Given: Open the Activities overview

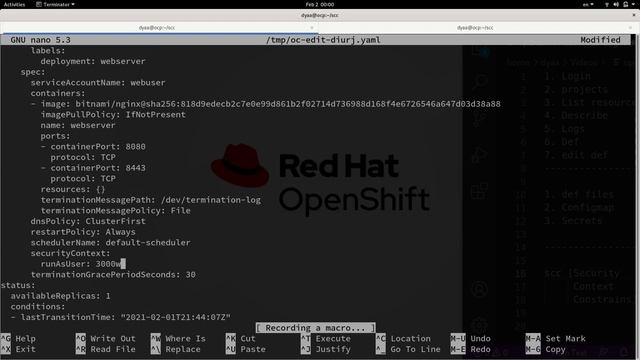Looking at the screenshot, I should 14,4.
